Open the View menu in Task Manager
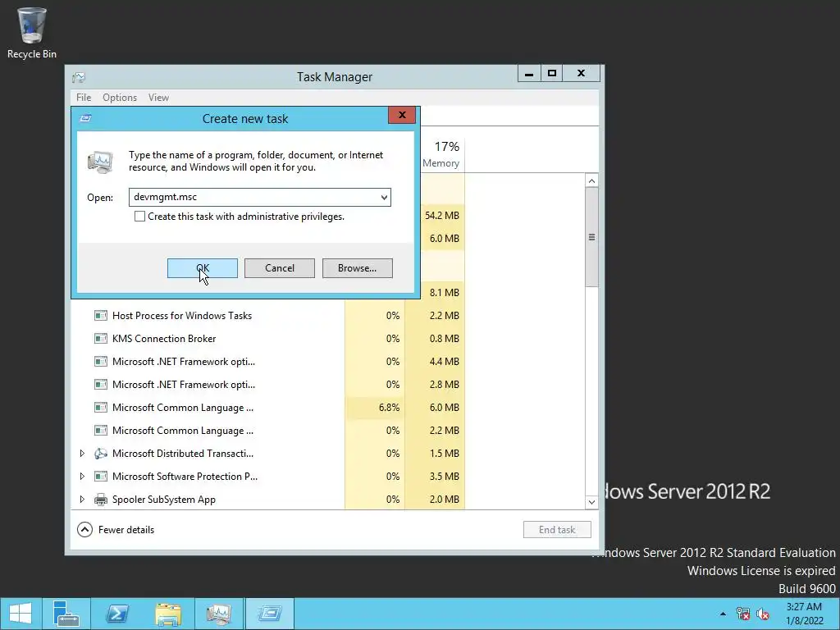Screen dimensions: 840x630 158,98
